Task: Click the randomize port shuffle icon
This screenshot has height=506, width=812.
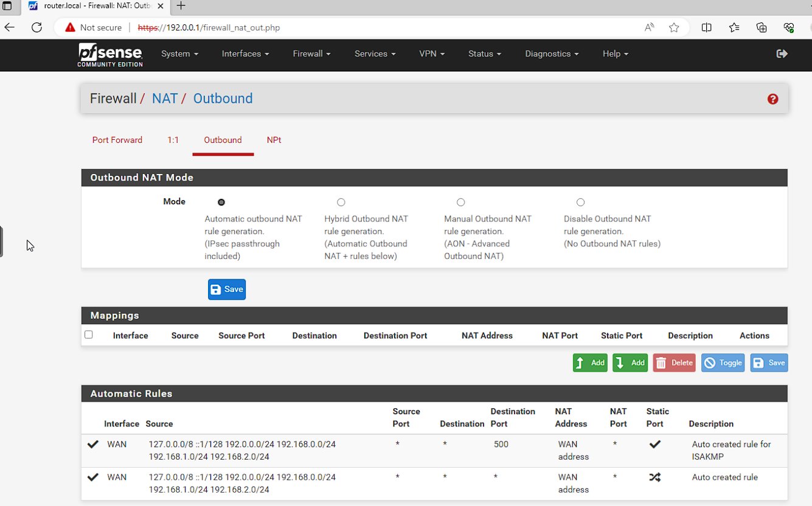Action: pyautogui.click(x=655, y=477)
